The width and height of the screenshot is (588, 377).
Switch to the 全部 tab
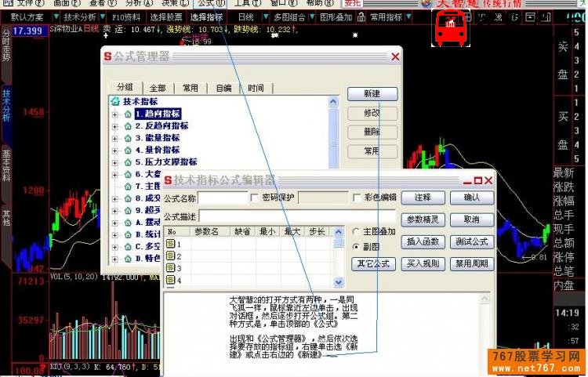tap(158, 89)
